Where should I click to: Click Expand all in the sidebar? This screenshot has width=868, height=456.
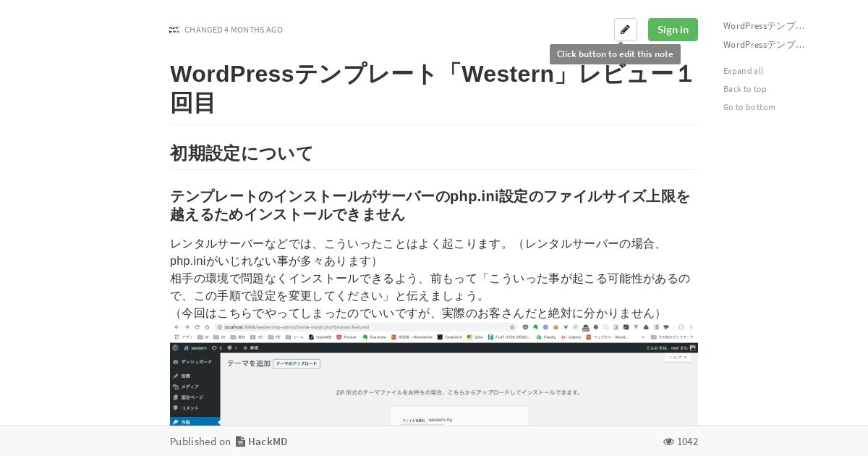coord(743,71)
